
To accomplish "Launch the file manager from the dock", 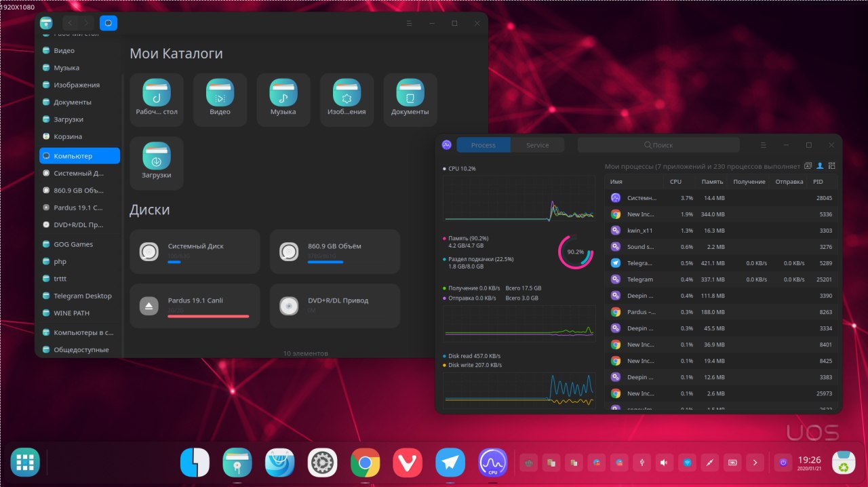I will pyautogui.click(x=237, y=463).
